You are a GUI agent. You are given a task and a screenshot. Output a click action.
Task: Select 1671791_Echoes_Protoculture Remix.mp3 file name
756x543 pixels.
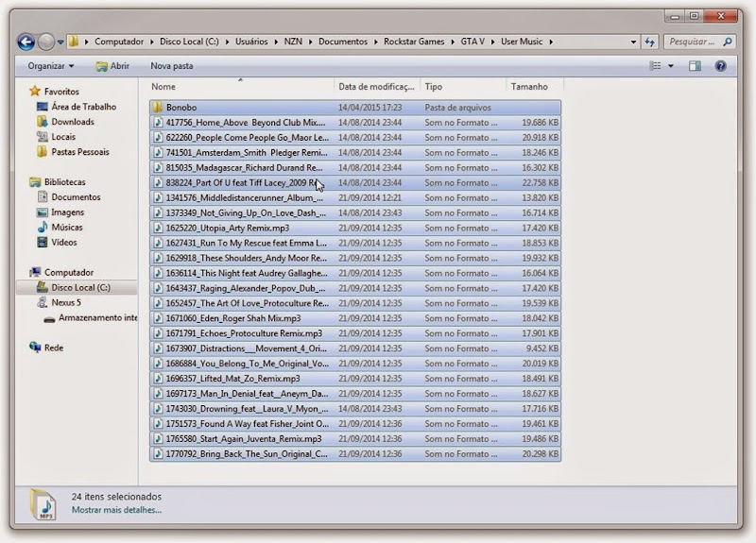(x=244, y=333)
